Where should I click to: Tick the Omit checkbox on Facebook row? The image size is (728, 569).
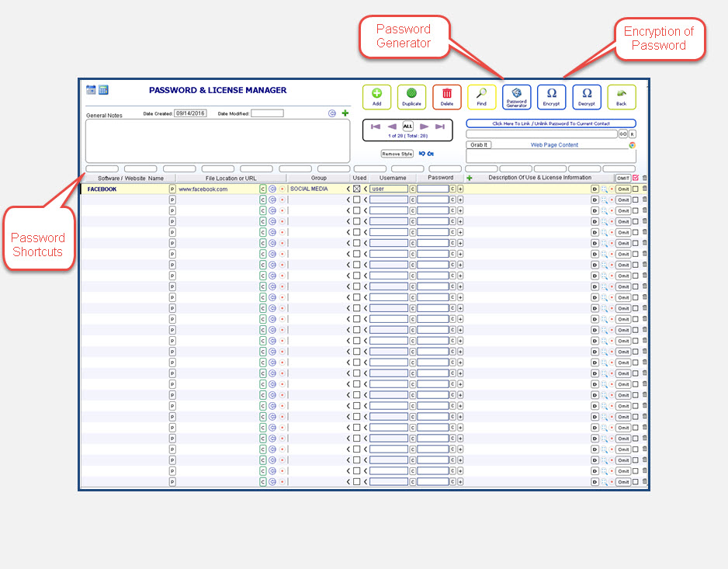(x=636, y=189)
